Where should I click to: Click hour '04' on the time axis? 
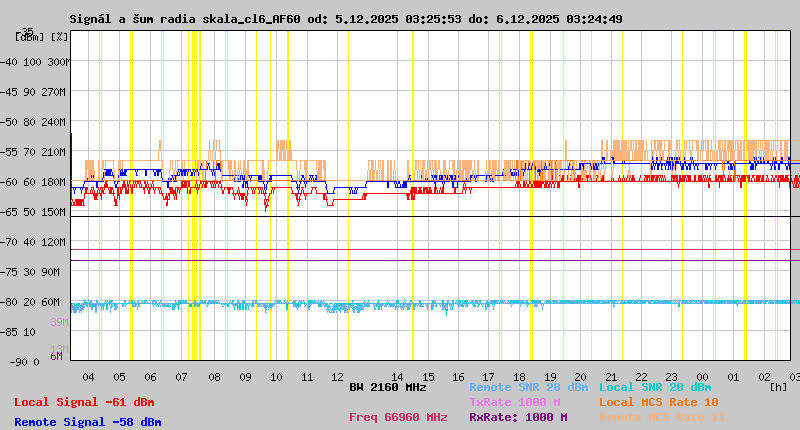(88, 377)
